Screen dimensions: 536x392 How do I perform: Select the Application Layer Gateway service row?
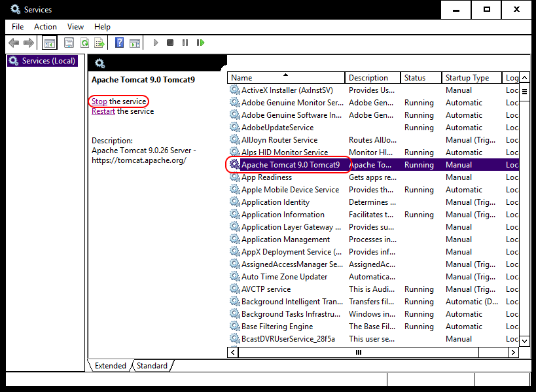click(374, 227)
